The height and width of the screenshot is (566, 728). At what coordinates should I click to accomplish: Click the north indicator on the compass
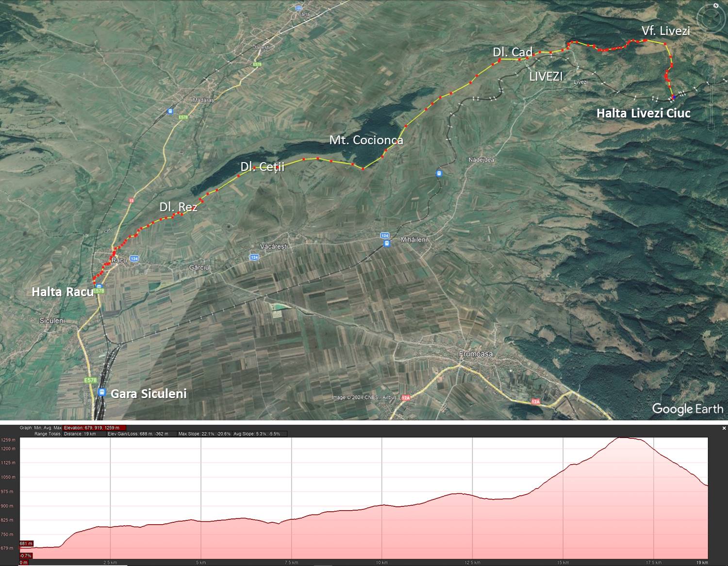716,6
